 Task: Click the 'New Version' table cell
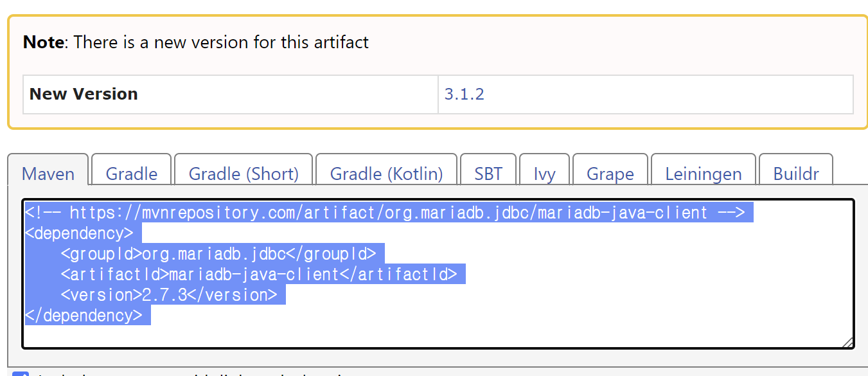(231, 94)
